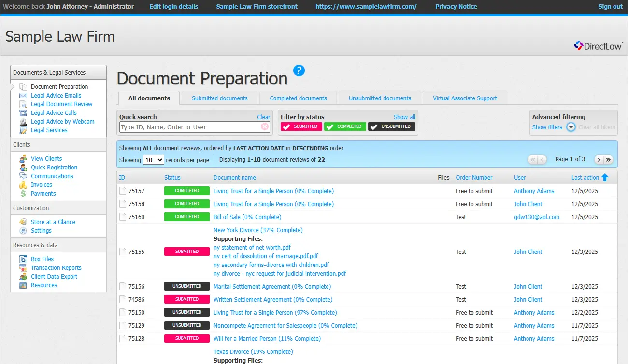
Task: Show all status filters
Action: coord(404,117)
